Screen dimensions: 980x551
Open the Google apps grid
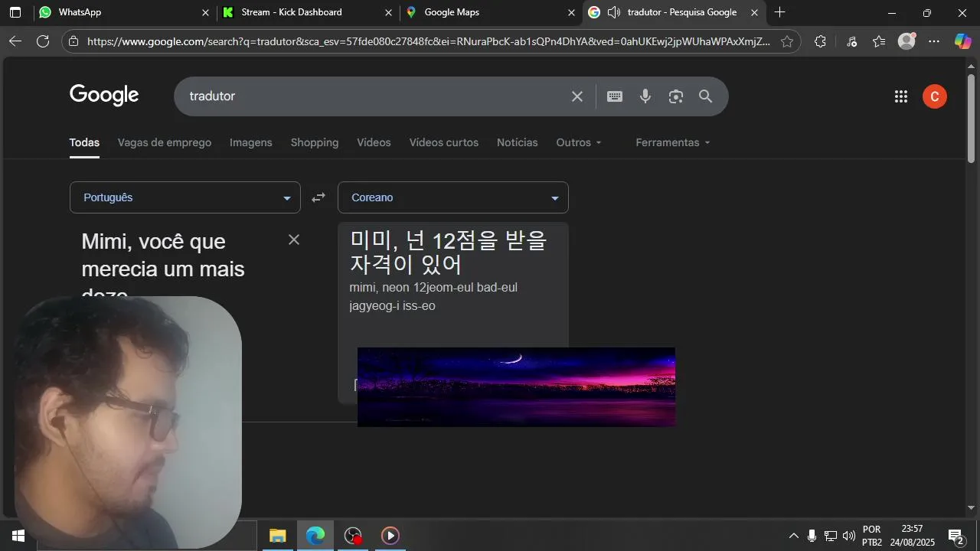coord(901,96)
